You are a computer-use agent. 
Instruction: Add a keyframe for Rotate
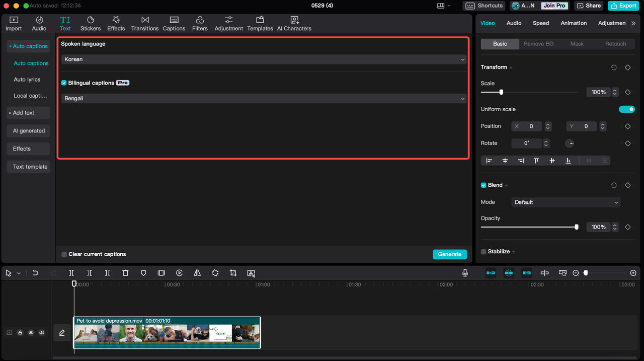tap(628, 143)
